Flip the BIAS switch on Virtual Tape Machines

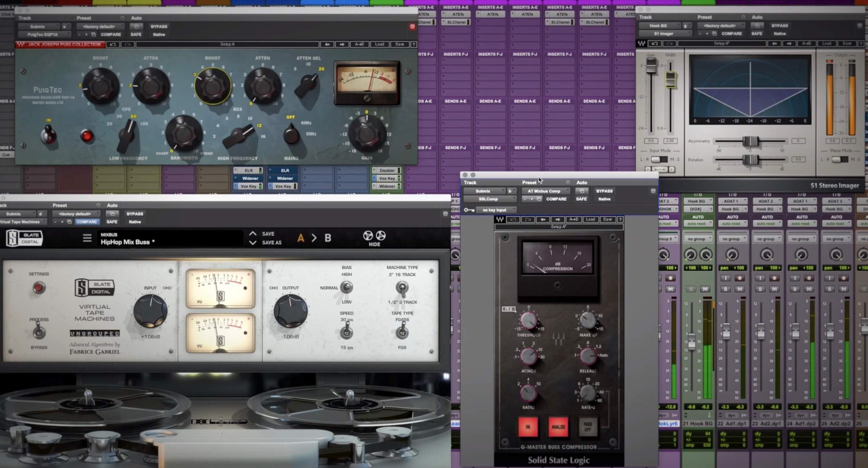click(x=346, y=287)
